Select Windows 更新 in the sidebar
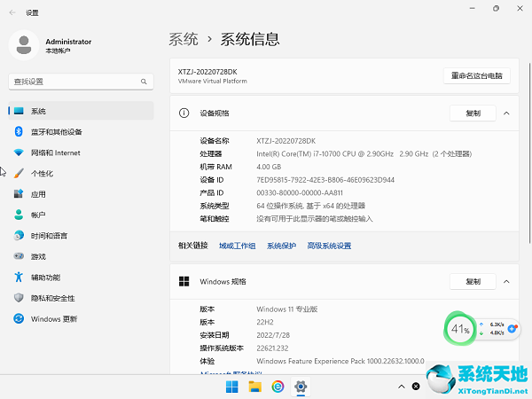The width and height of the screenshot is (532, 399). [x=53, y=319]
